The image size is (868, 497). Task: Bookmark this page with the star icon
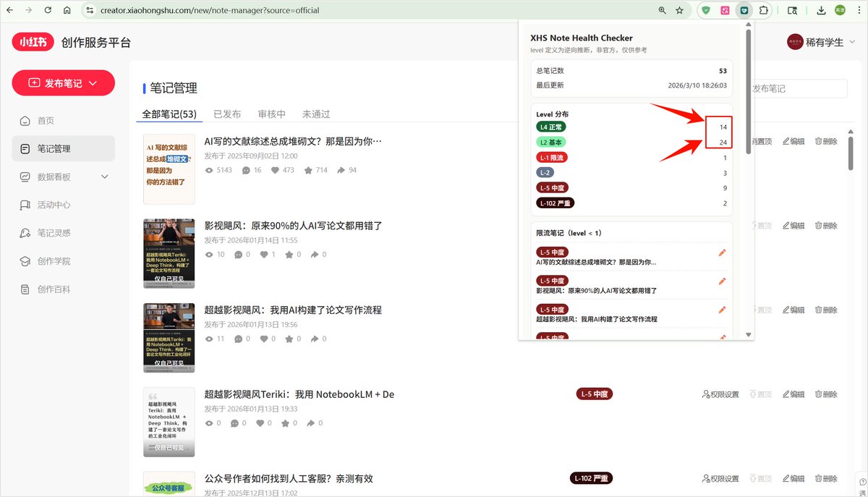coord(680,10)
